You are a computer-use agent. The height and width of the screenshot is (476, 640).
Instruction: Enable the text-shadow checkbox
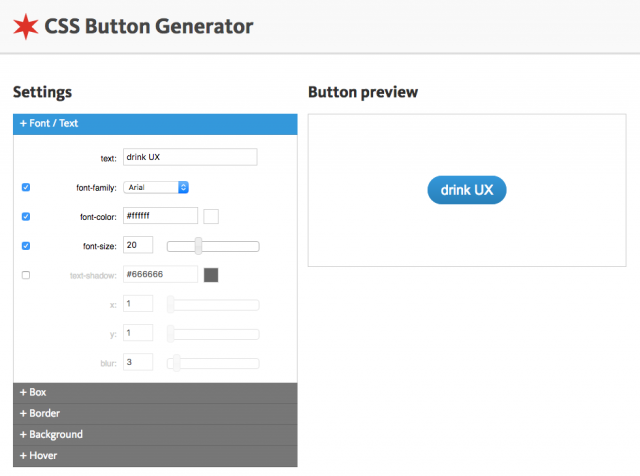click(x=26, y=275)
